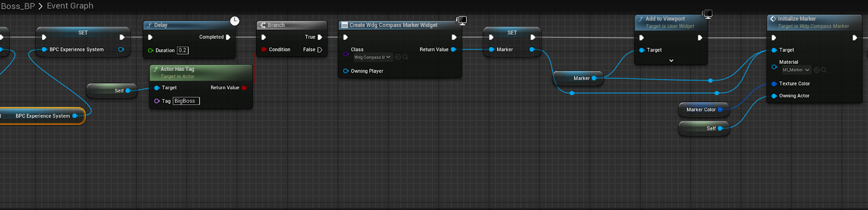Open the Boss_BP breadcrumb
The width and height of the screenshot is (868, 210).
tap(18, 6)
